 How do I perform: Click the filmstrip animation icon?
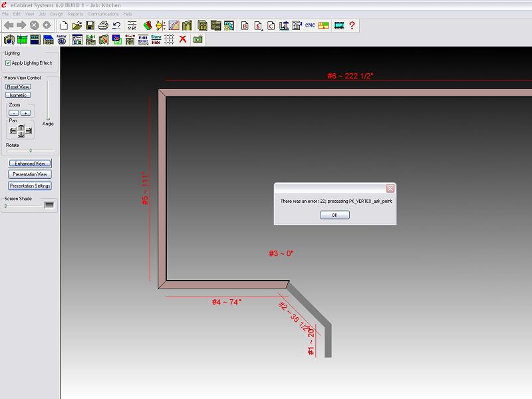click(x=339, y=26)
